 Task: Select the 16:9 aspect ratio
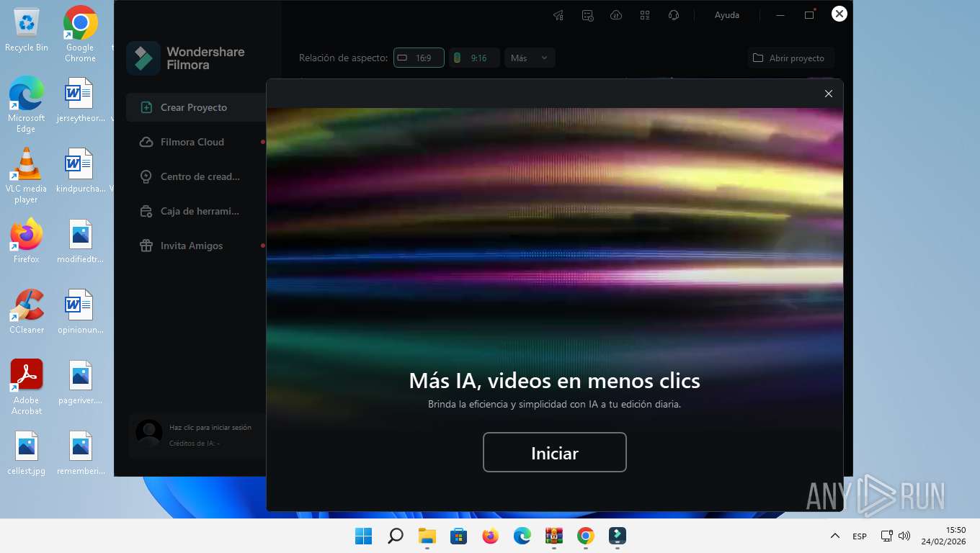click(419, 58)
